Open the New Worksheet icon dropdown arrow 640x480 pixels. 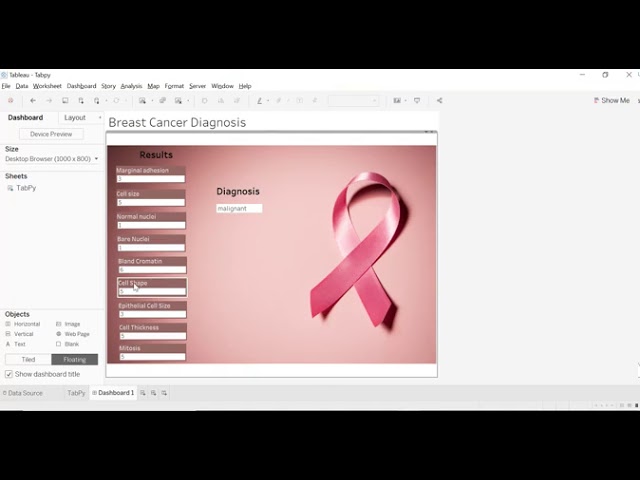[152, 100]
